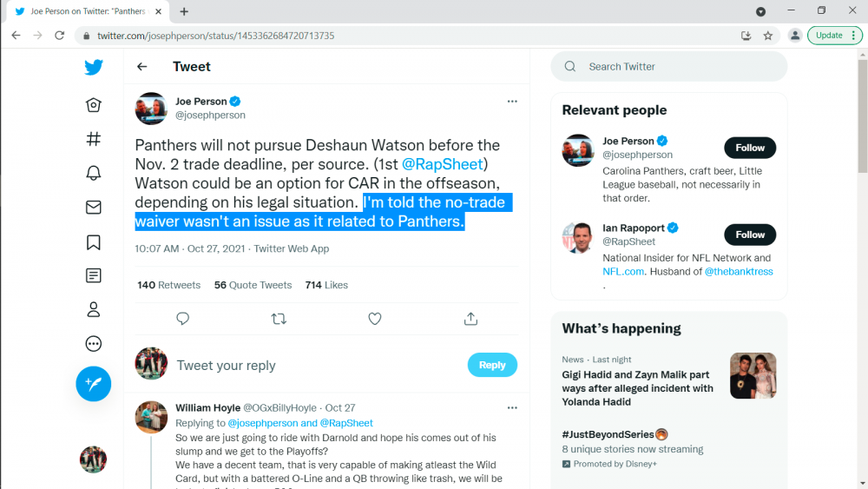
Task: Open a new browser tab
Action: pos(184,11)
